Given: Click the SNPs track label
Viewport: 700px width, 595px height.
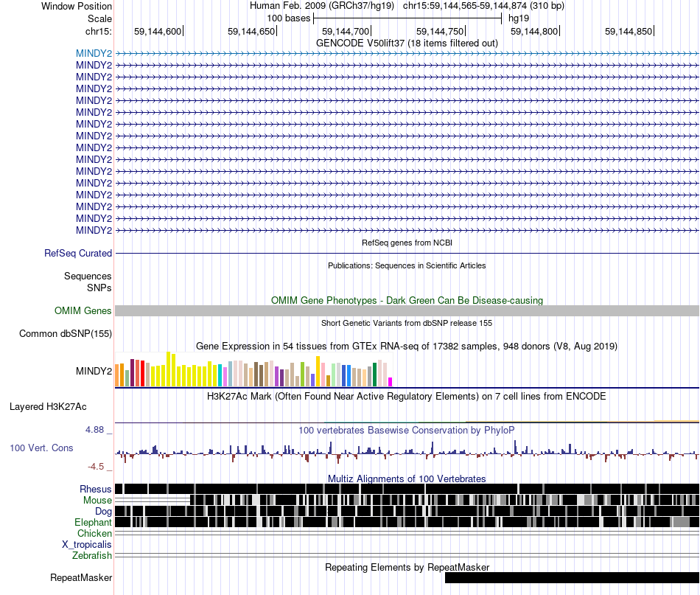Looking at the screenshot, I should (99, 288).
